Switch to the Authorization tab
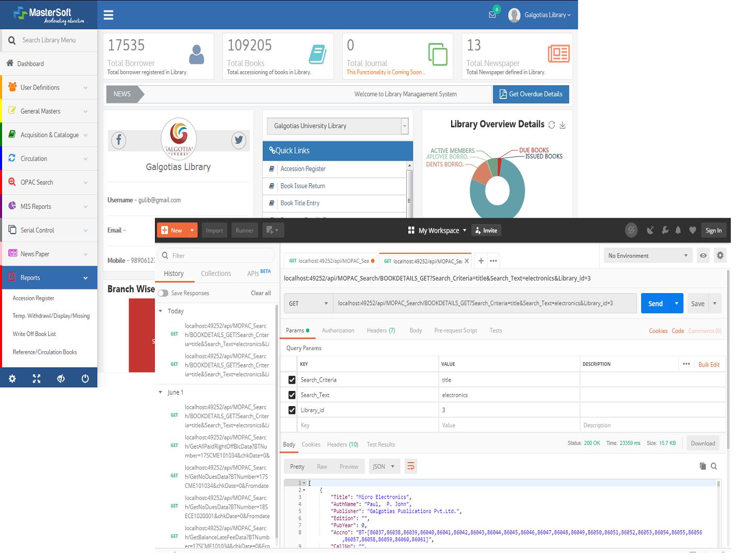This screenshot has width=738, height=560. pos(338,331)
